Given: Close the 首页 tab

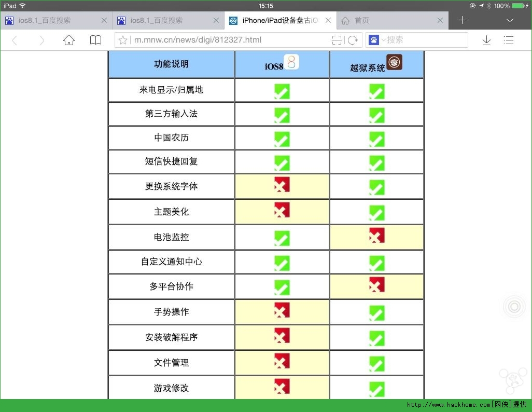Looking at the screenshot, I should (x=440, y=20).
